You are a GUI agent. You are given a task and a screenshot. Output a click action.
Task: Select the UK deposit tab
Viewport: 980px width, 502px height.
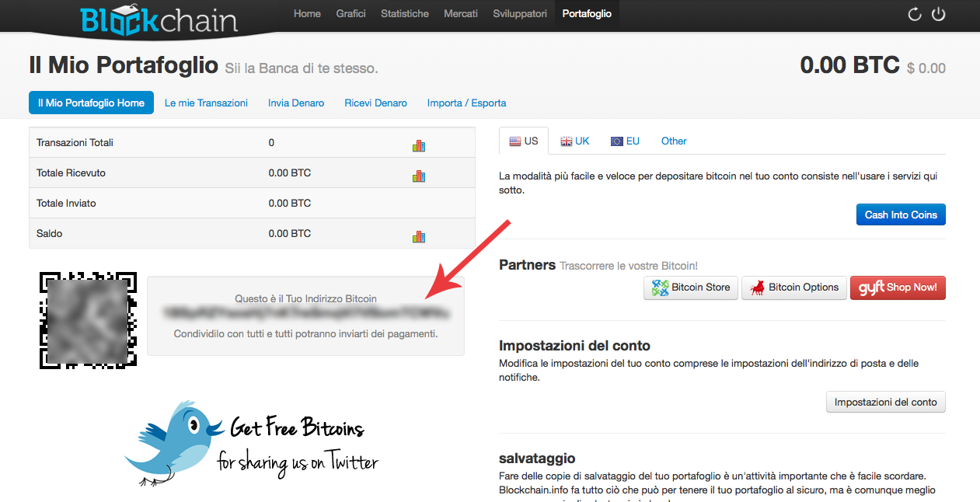(x=575, y=141)
